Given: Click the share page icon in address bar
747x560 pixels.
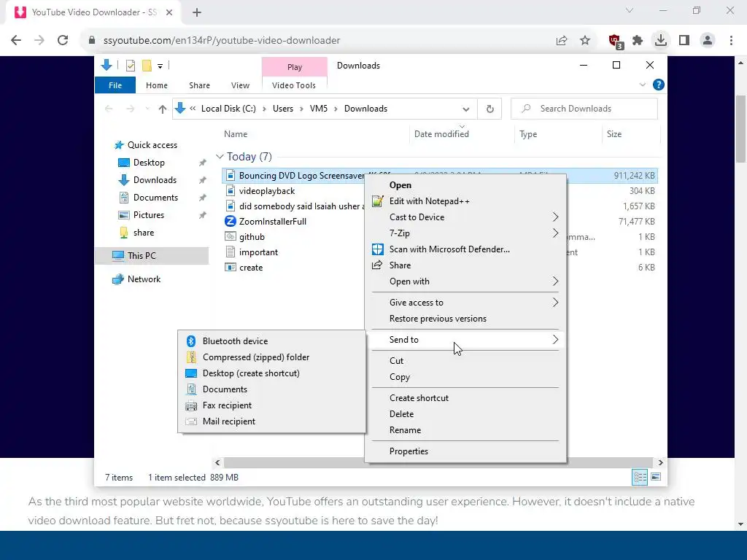Looking at the screenshot, I should click(562, 41).
